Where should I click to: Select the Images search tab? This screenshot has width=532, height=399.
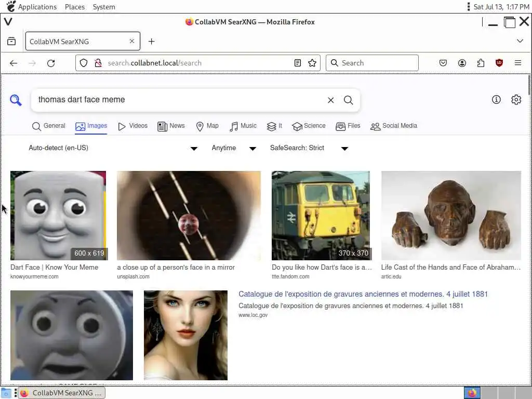click(91, 126)
